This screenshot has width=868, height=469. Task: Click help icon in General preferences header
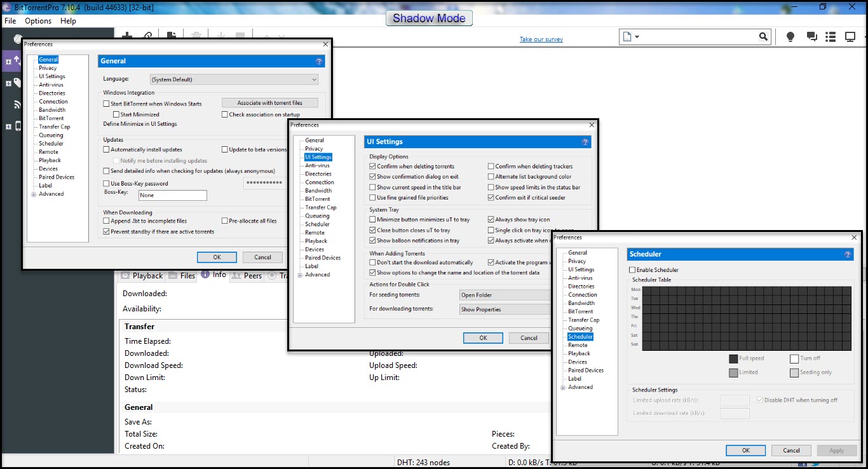pyautogui.click(x=319, y=61)
